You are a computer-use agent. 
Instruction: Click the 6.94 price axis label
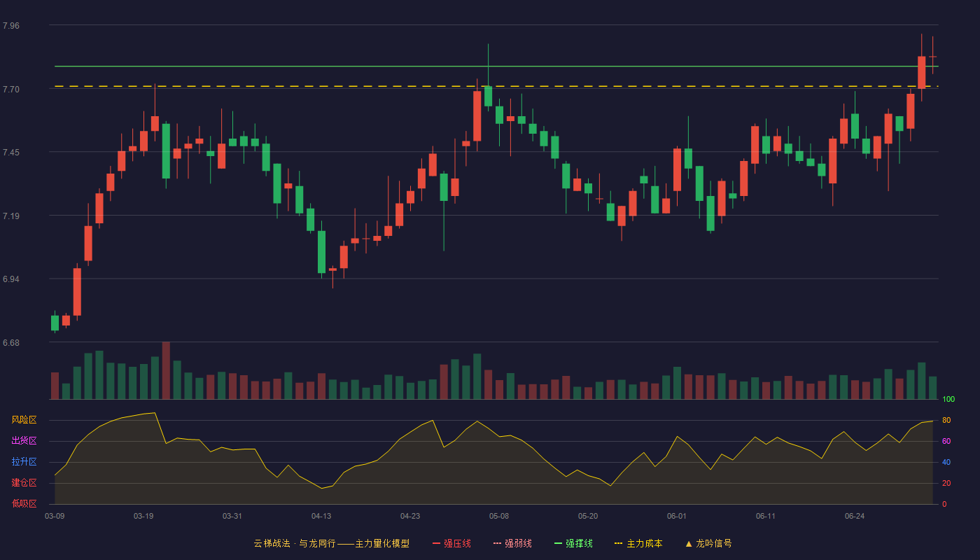click(11, 279)
